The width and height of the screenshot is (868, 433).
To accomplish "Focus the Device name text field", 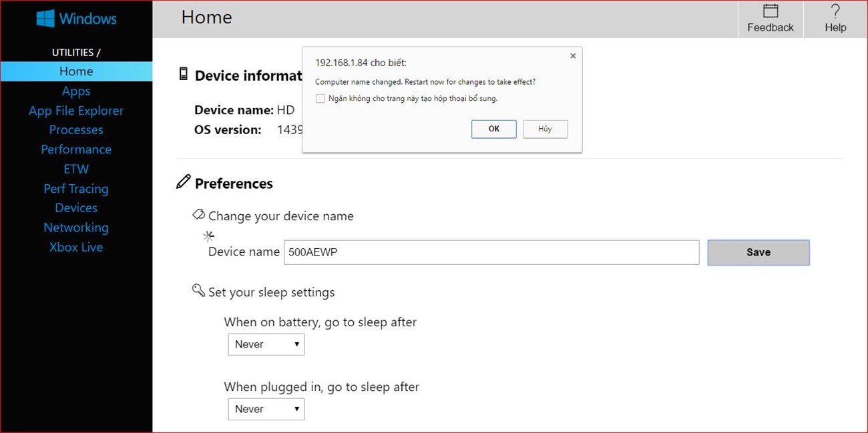I will coord(491,252).
